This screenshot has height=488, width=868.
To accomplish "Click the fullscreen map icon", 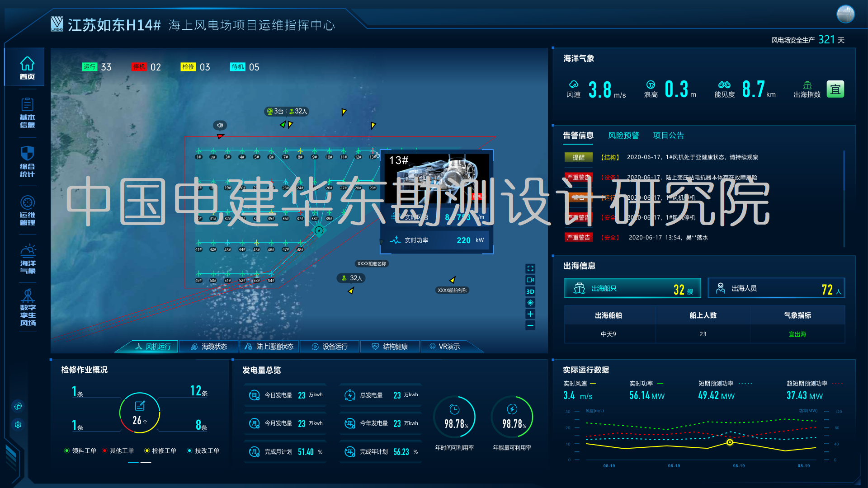I will (x=530, y=268).
